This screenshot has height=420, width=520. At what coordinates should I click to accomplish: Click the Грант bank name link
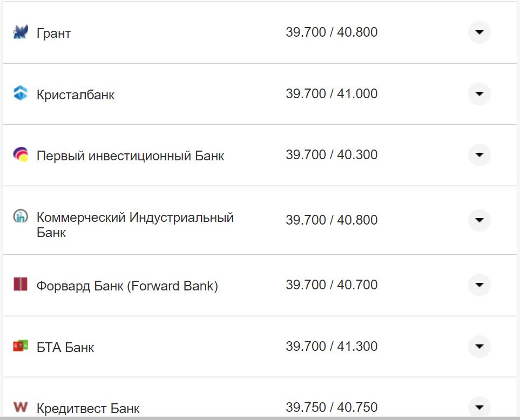pyautogui.click(x=52, y=33)
